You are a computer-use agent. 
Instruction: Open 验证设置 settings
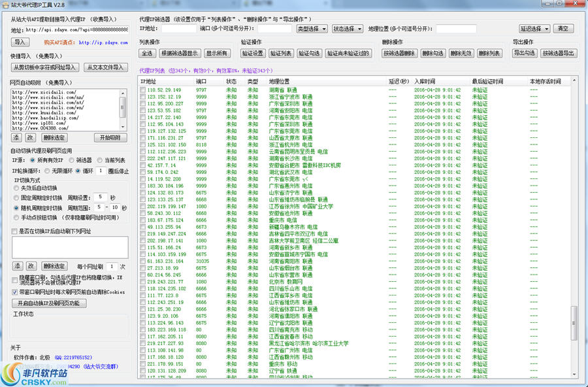point(253,54)
